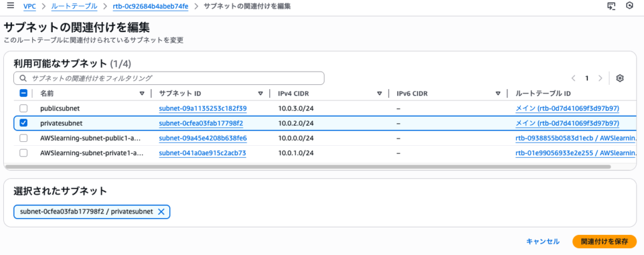Sort by サブネット ID column arrow
644x255 pixels.
click(261, 94)
